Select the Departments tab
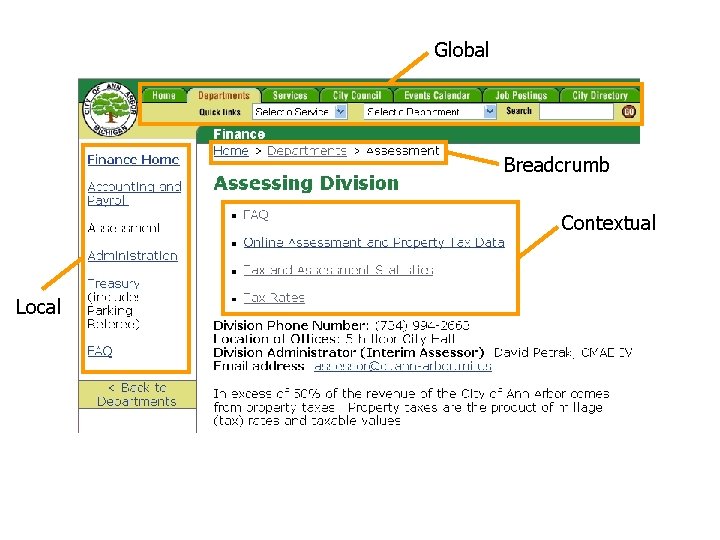 [224, 95]
